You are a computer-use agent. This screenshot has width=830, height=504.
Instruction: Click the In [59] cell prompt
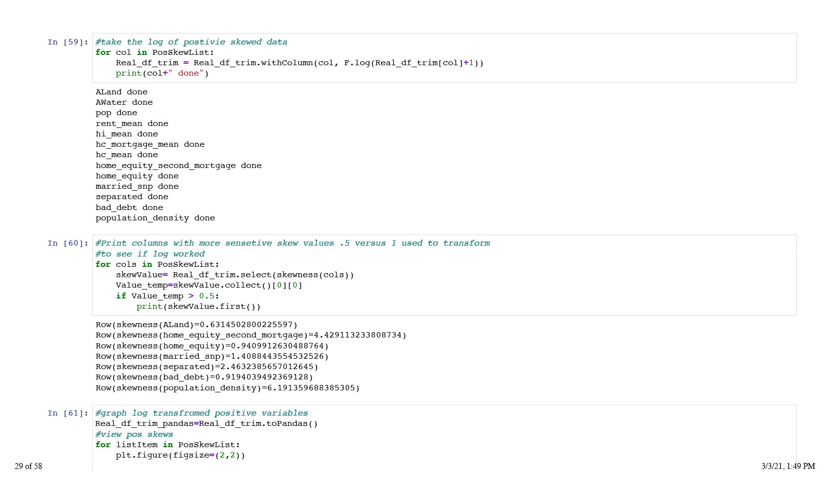(x=68, y=42)
